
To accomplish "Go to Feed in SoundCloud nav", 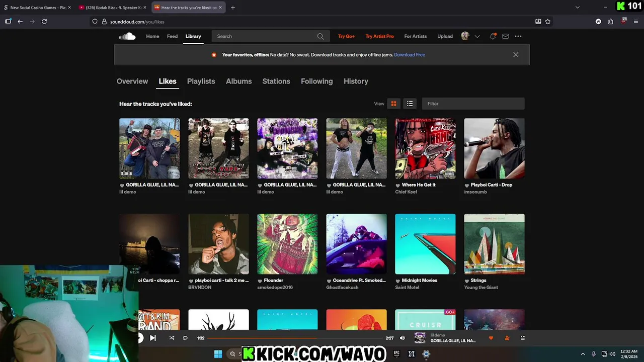I will (x=172, y=36).
